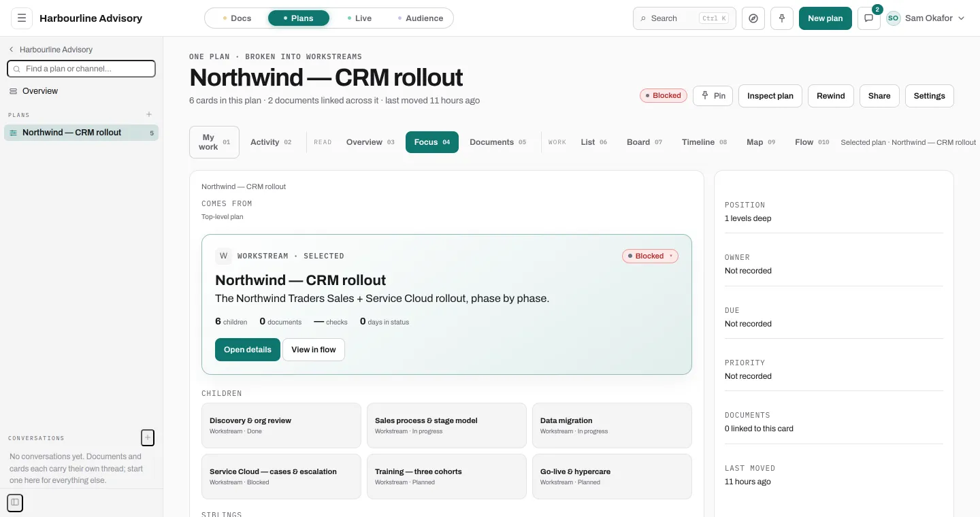980x517 pixels.
Task: Click the pin icon in top bar
Action: point(782,18)
